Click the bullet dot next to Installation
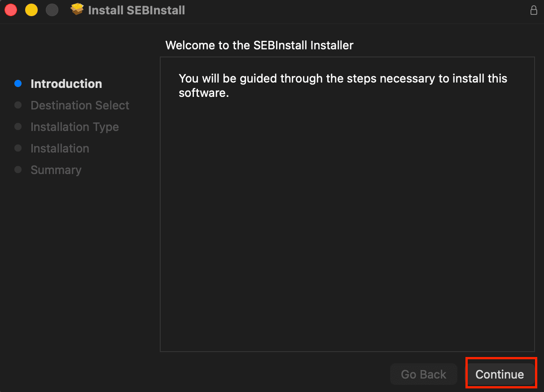Screen dimensions: 544x392 pos(18,148)
